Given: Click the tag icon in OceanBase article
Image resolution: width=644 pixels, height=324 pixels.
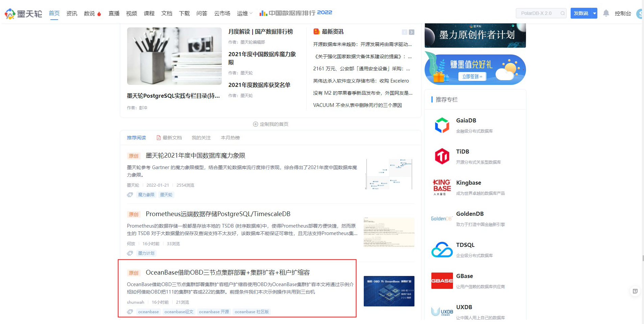Looking at the screenshot, I should click(130, 312).
